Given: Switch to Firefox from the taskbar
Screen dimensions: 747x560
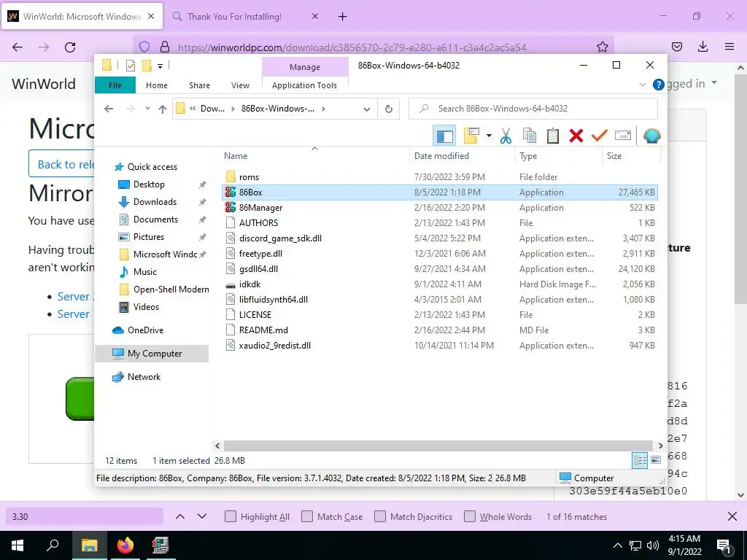Looking at the screenshot, I should click(125, 545).
